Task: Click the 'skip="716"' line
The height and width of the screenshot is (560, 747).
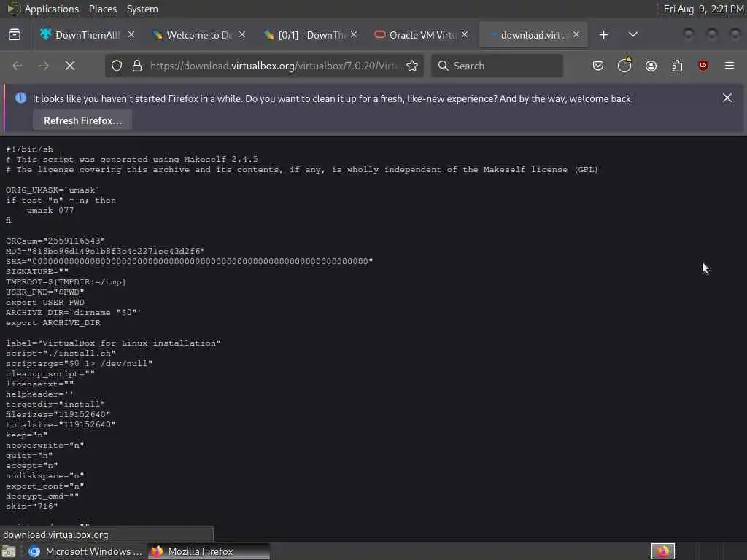Action: point(31,507)
